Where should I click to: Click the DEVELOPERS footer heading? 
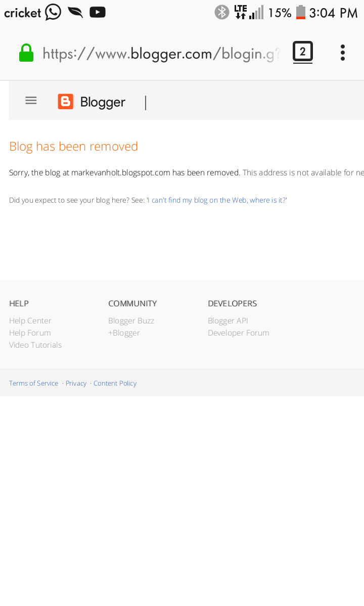tap(232, 303)
